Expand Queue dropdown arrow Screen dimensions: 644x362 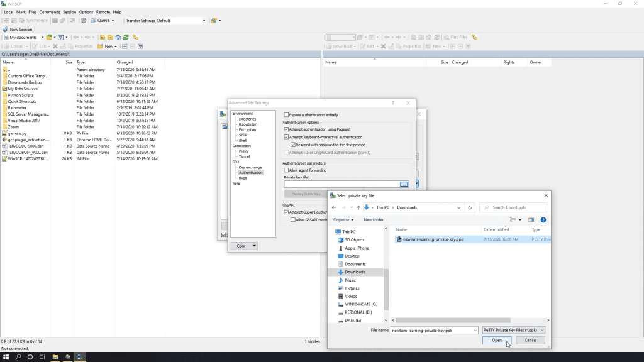click(113, 21)
